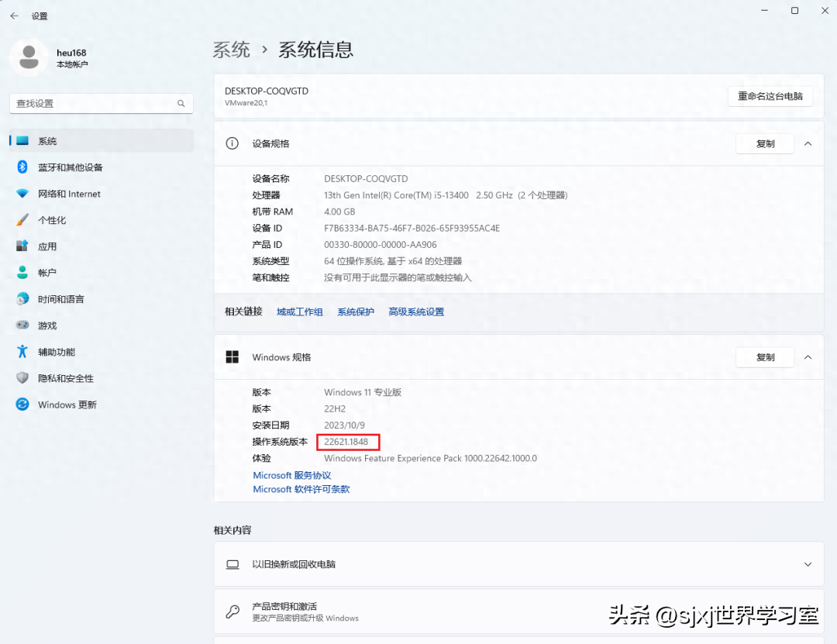
Task: Click the info icon beside 设备规格
Action: tap(232, 143)
